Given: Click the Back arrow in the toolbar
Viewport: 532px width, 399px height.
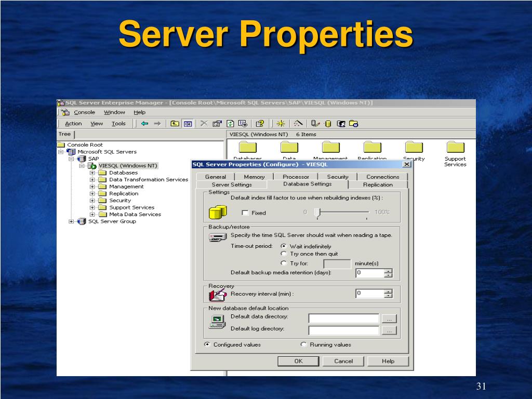Looking at the screenshot, I should coord(145,124).
